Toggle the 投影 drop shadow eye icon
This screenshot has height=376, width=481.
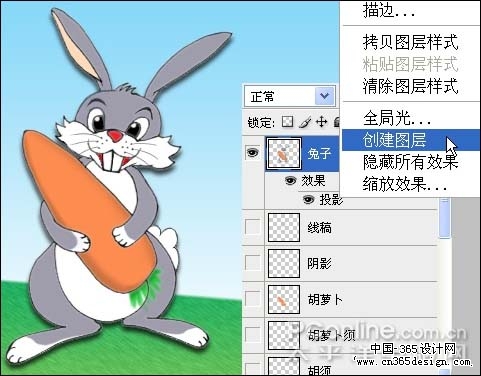pos(308,199)
